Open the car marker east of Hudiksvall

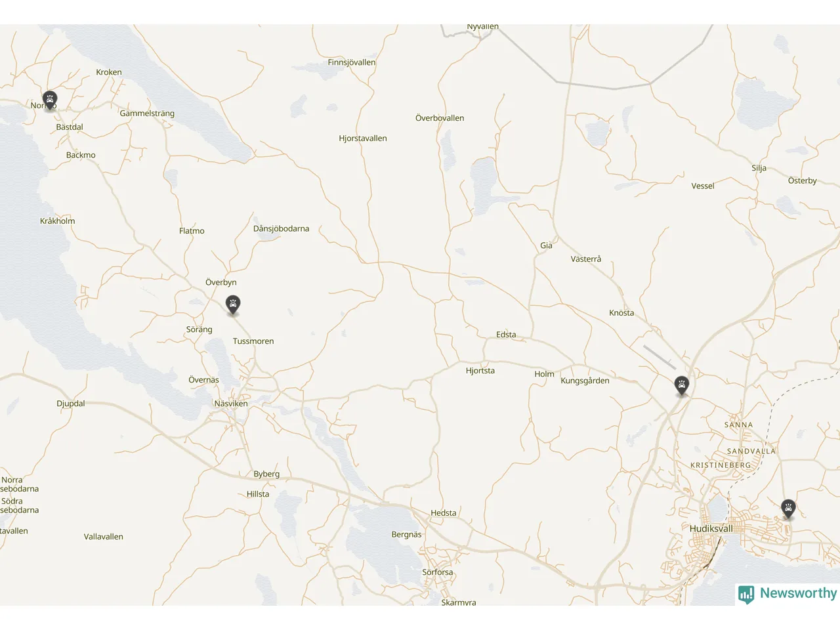click(788, 509)
